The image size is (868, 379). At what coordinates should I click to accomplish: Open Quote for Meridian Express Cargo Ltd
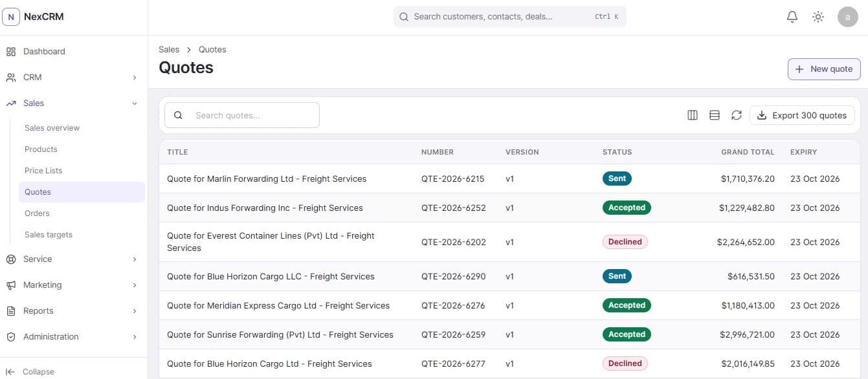(x=278, y=306)
